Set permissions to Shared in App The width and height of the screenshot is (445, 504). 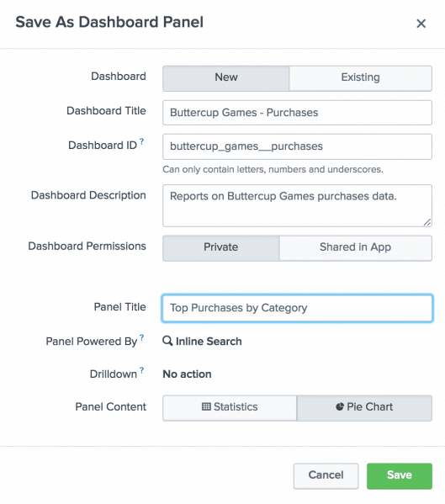[x=355, y=248]
